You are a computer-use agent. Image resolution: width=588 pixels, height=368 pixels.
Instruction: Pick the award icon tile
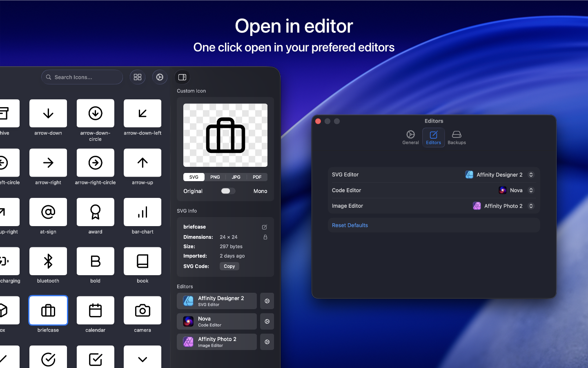pos(96,212)
